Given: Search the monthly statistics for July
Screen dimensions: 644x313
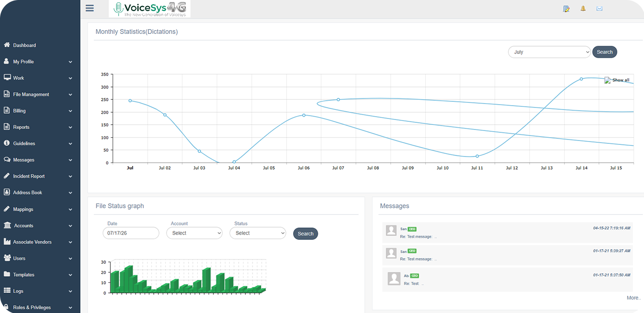Looking at the screenshot, I should coord(605,52).
